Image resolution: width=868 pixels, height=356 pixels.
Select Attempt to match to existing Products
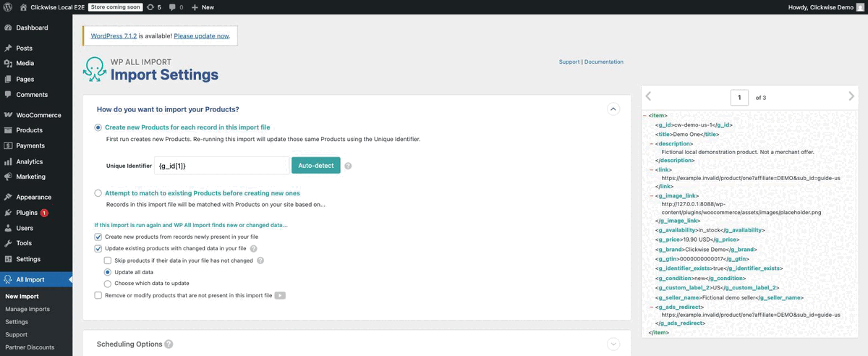(98, 193)
